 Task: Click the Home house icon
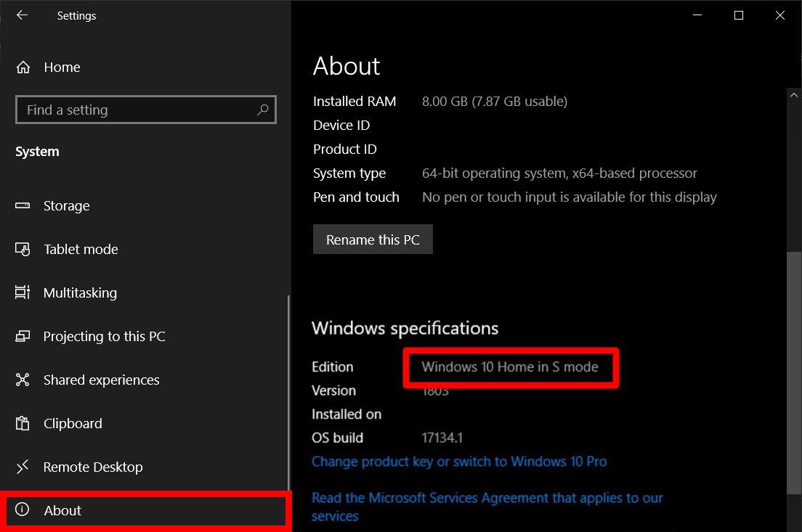coord(23,67)
